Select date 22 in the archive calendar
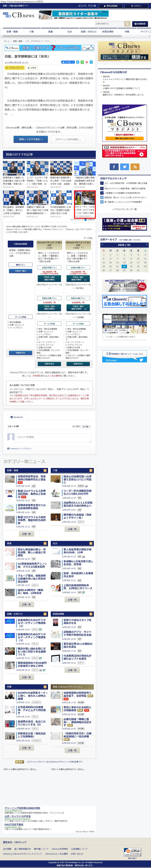The height and width of the screenshot is (868, 151). tap(124, 266)
